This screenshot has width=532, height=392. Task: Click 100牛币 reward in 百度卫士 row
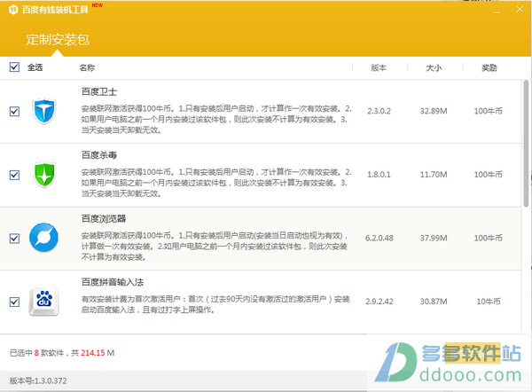coord(489,111)
